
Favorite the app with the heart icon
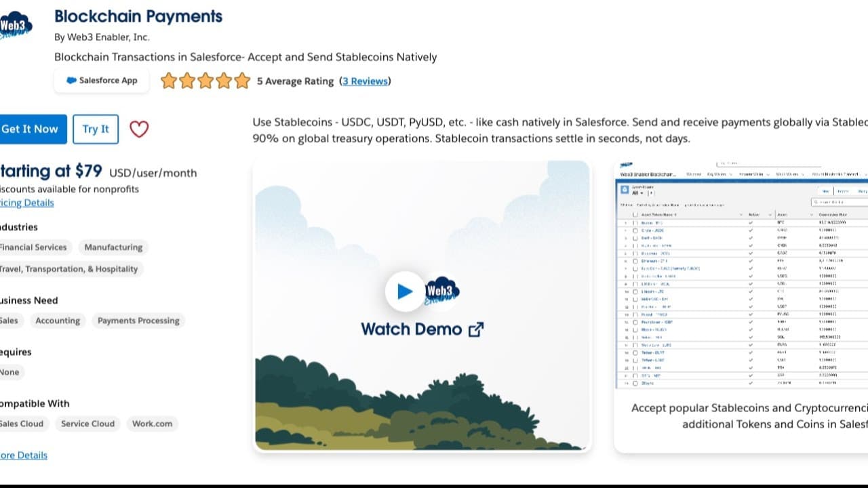(x=139, y=129)
